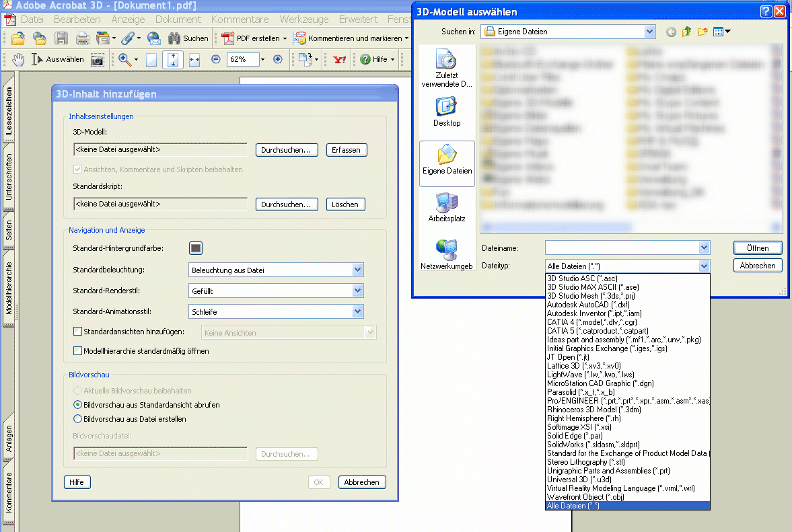792x532 pixels.
Task: Open Zuletzt verwendete Dokumente place
Action: pos(447,68)
